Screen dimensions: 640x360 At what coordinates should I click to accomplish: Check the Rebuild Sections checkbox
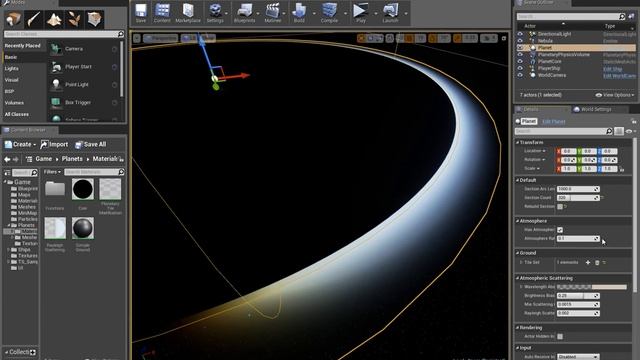pyautogui.click(x=560, y=207)
